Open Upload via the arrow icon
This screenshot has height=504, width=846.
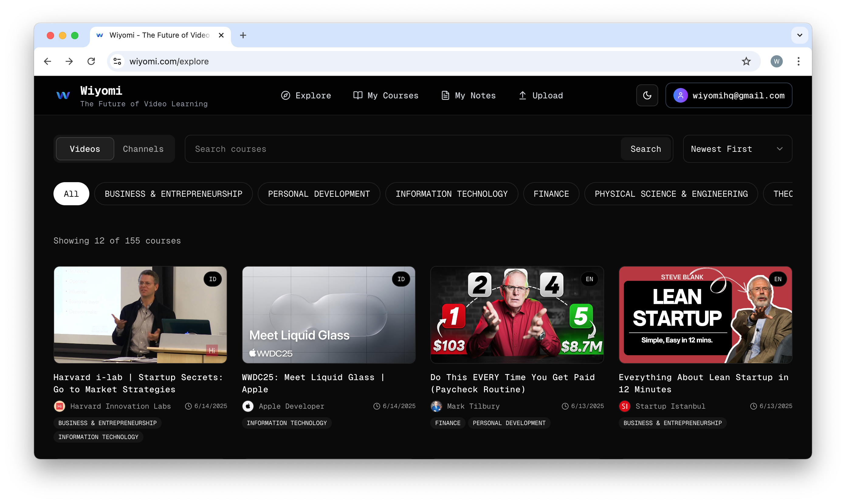click(x=522, y=95)
